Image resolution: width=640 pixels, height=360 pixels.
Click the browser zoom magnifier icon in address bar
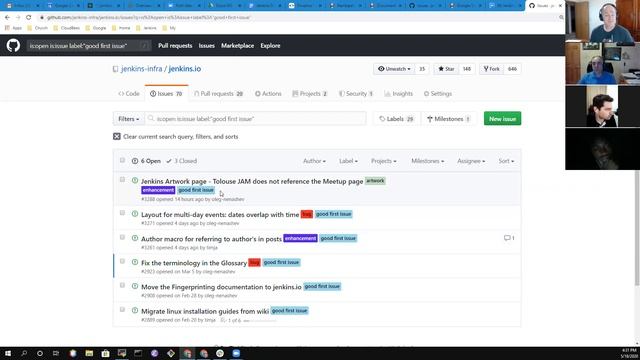point(561,18)
